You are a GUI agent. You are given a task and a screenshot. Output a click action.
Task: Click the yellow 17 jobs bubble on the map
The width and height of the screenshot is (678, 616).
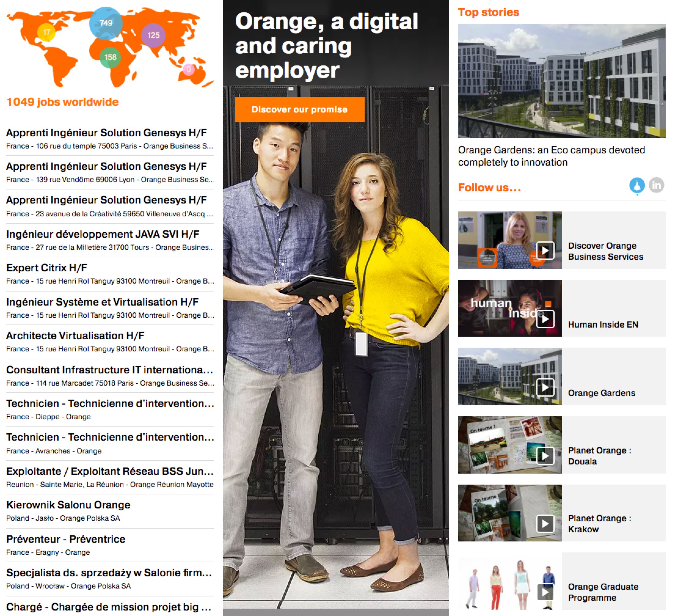(x=46, y=32)
